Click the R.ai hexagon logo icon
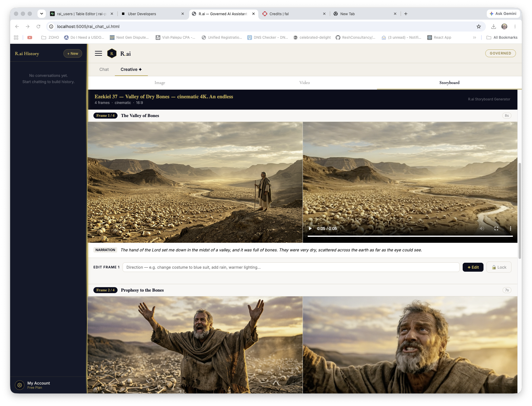 [x=112, y=54]
